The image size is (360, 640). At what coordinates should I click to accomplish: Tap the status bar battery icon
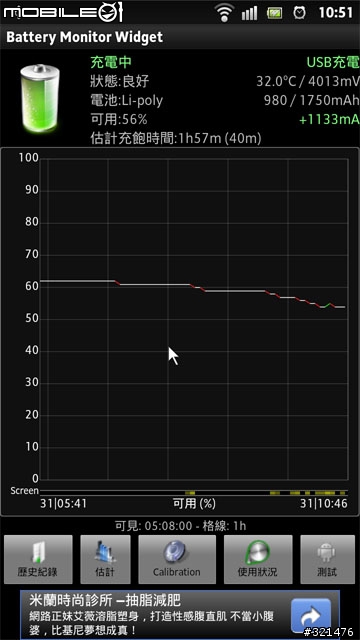[x=275, y=13]
